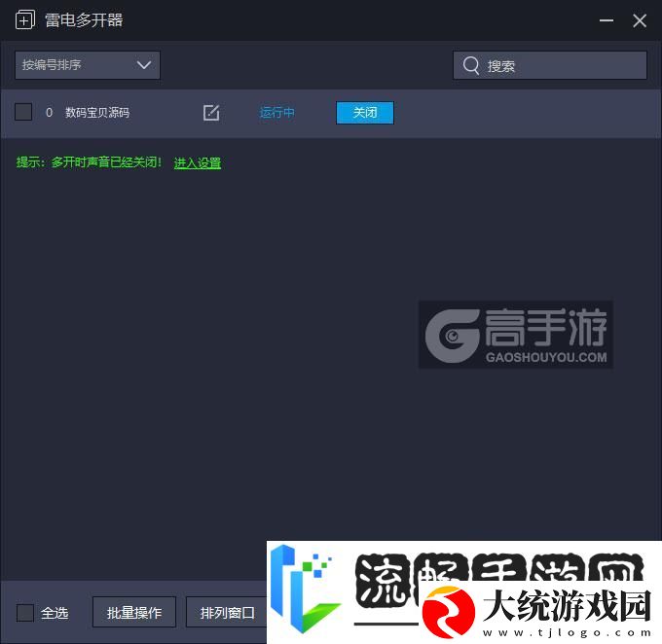Viewport: 662px width, 644px height.
Task: Click the 提示: 多开时声音已经关闭! message
Action: pos(90,162)
